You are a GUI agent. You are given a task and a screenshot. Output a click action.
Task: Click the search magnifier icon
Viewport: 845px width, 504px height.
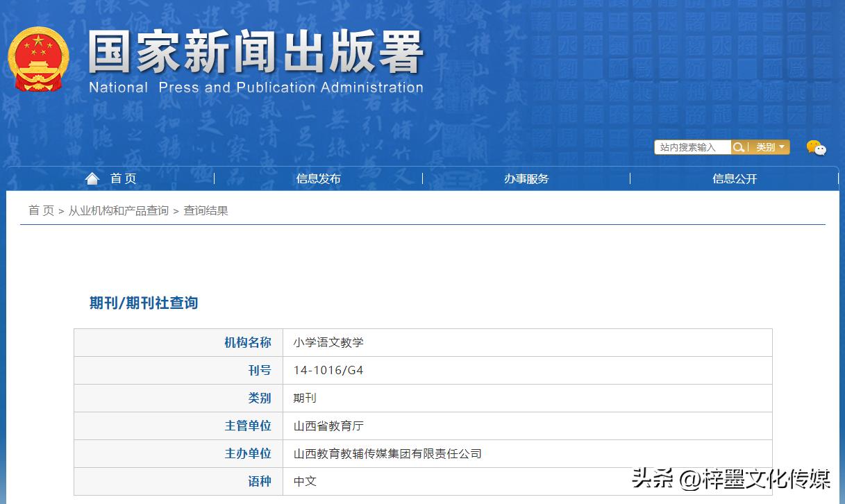tap(739, 146)
